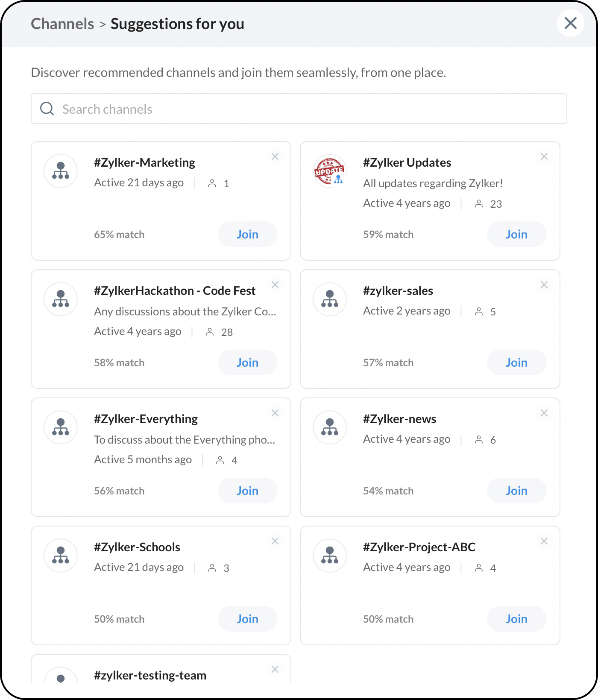Dismiss the #zylker-testing-team suggestion
The image size is (598, 700).
click(x=275, y=669)
